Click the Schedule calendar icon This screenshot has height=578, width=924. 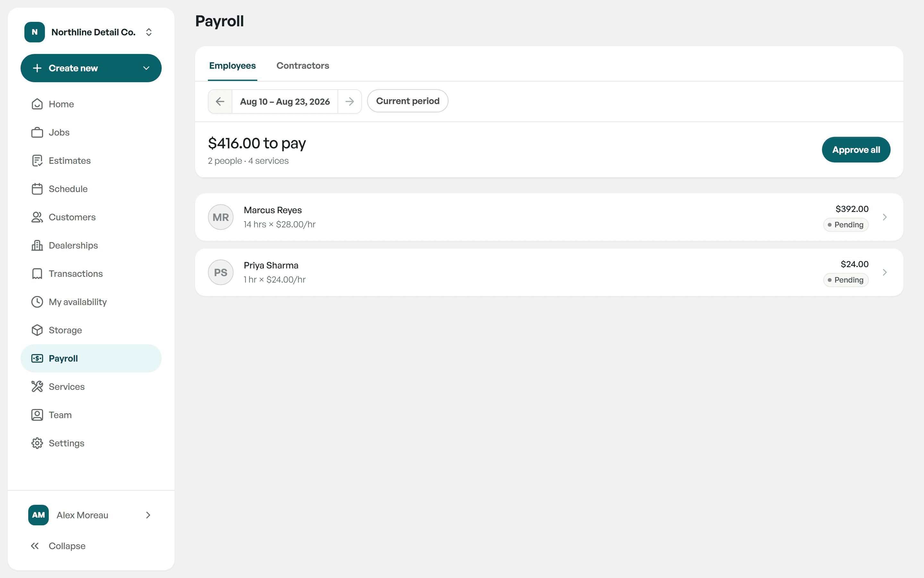[37, 189]
